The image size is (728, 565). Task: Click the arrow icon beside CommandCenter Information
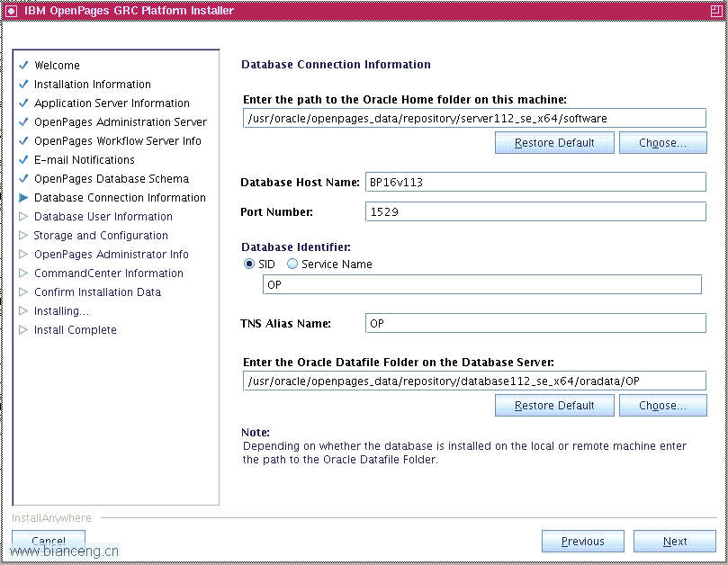coord(23,273)
